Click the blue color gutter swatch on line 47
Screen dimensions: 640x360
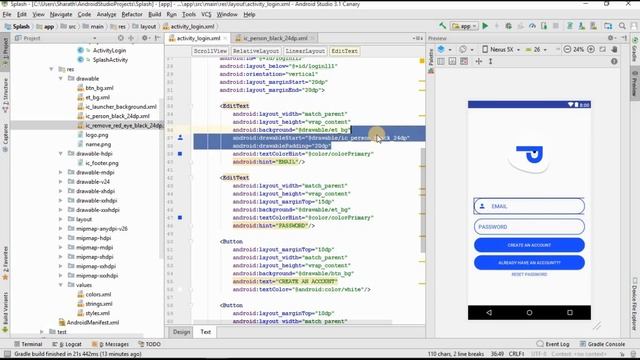pyautogui.click(x=180, y=218)
